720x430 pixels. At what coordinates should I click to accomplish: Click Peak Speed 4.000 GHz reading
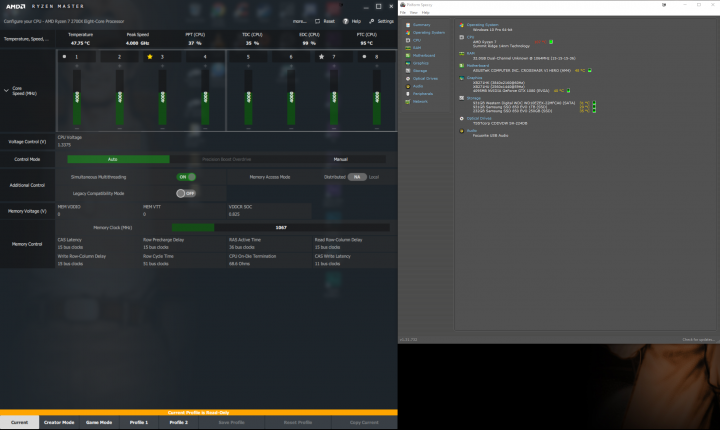point(138,43)
